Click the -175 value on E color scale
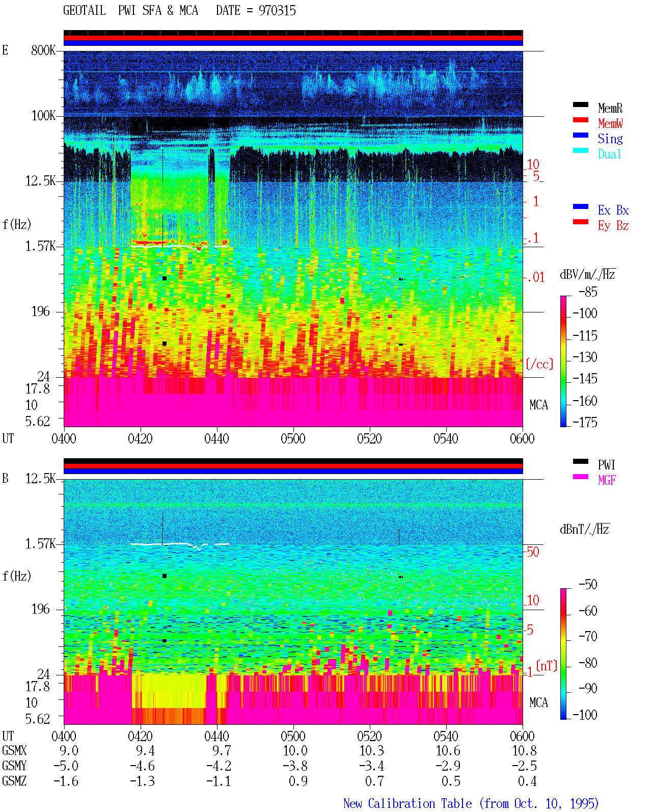652x812 pixels. 585,423
